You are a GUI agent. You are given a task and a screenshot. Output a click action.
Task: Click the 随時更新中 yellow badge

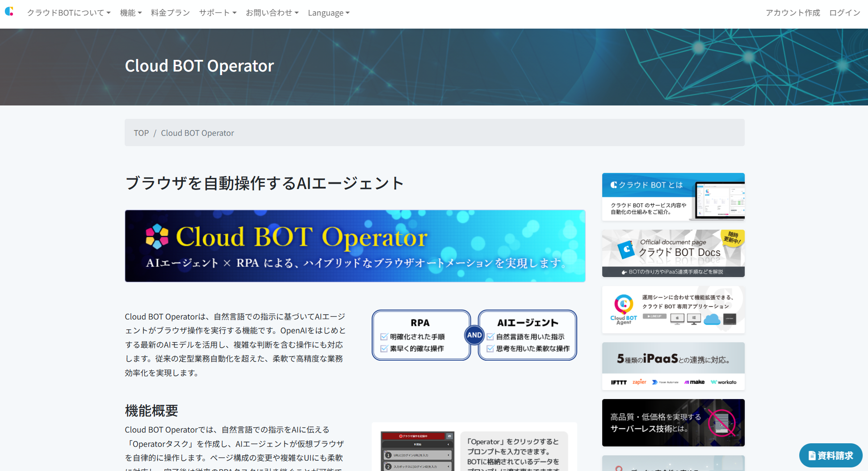(x=732, y=238)
